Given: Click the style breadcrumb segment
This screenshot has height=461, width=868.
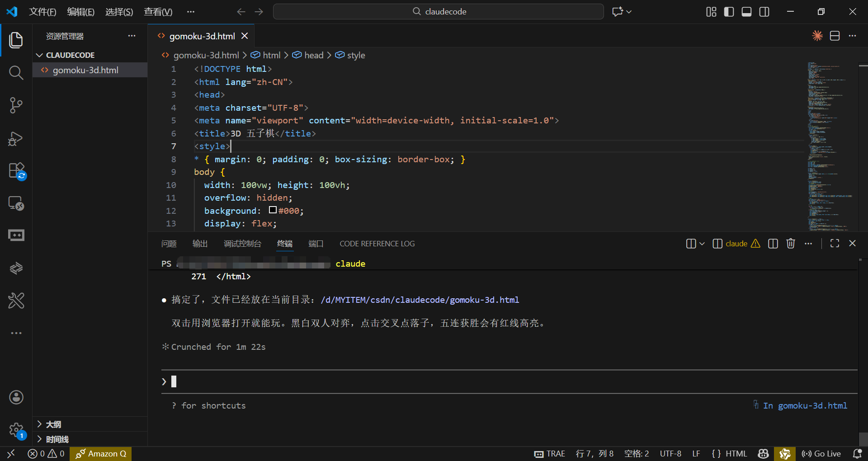Looking at the screenshot, I should click(x=356, y=55).
